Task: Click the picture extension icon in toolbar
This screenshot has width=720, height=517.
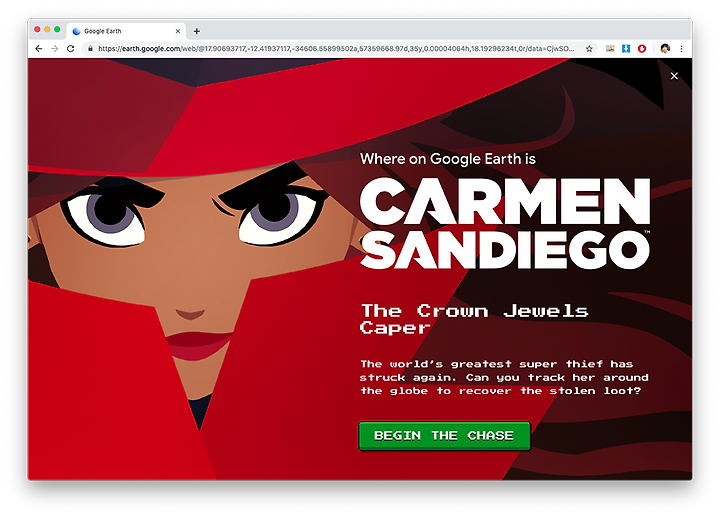Action: (610, 49)
